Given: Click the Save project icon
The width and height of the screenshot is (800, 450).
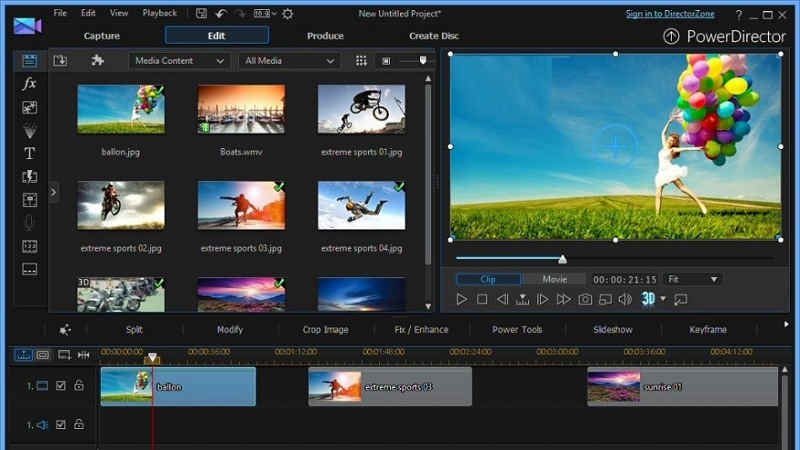Looking at the screenshot, I should tap(201, 14).
